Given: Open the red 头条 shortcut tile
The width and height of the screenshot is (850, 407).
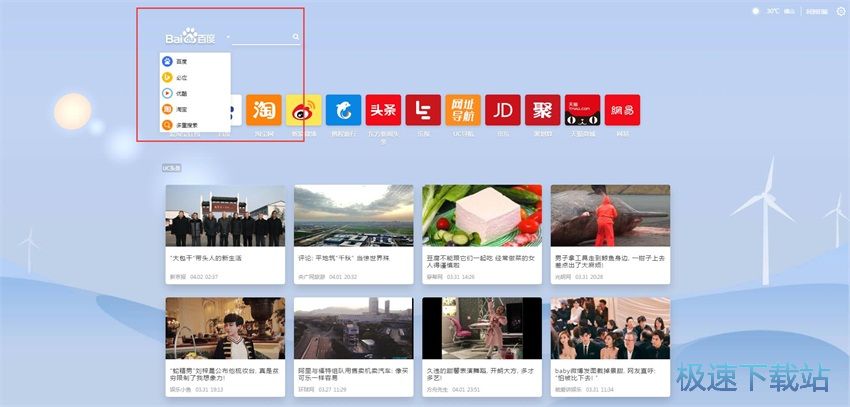Looking at the screenshot, I should point(383,110).
